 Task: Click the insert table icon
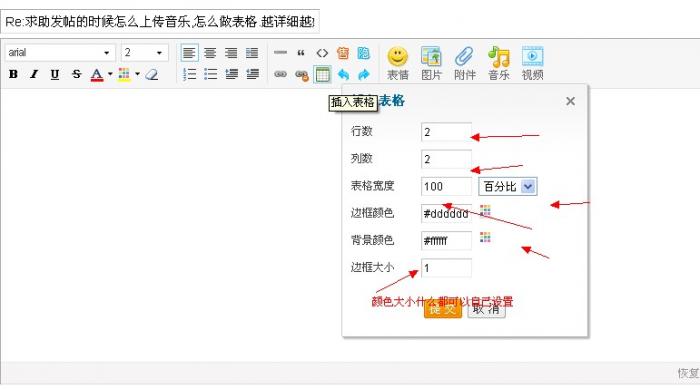(x=322, y=74)
